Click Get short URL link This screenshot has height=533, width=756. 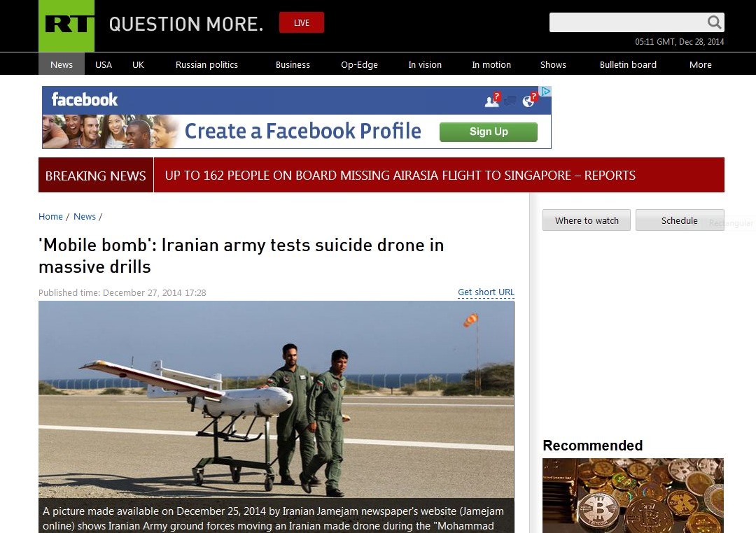[x=486, y=292]
